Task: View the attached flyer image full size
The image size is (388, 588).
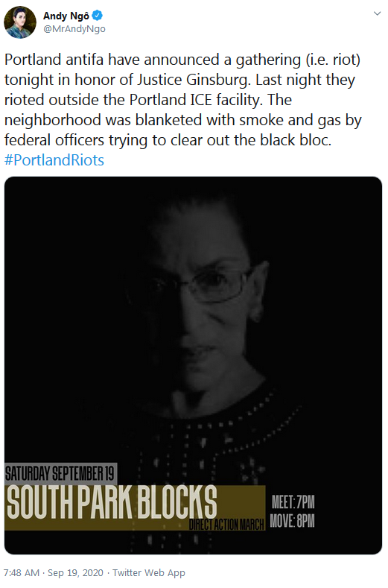Action: coord(193,365)
